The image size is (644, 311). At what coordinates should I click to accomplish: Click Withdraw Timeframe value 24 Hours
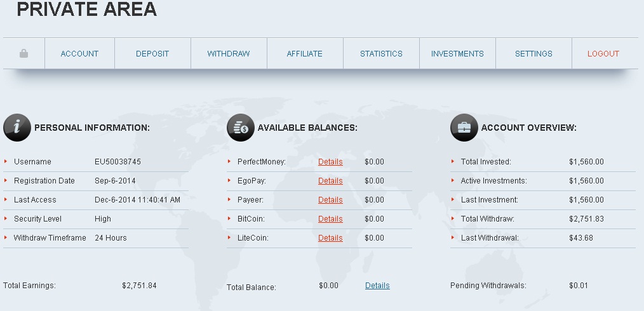click(111, 237)
